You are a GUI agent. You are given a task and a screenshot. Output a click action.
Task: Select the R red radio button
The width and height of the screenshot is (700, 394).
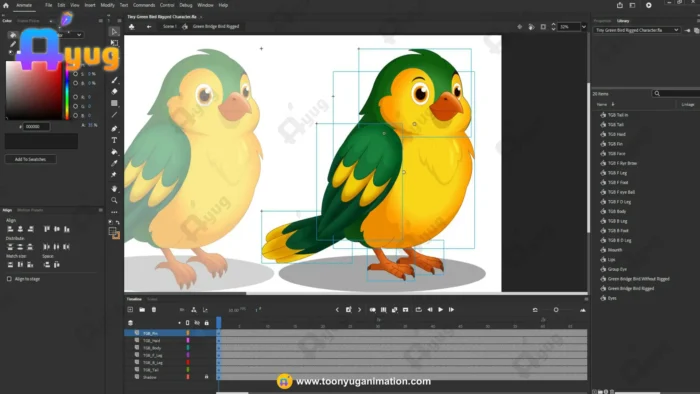[x=75, y=97]
